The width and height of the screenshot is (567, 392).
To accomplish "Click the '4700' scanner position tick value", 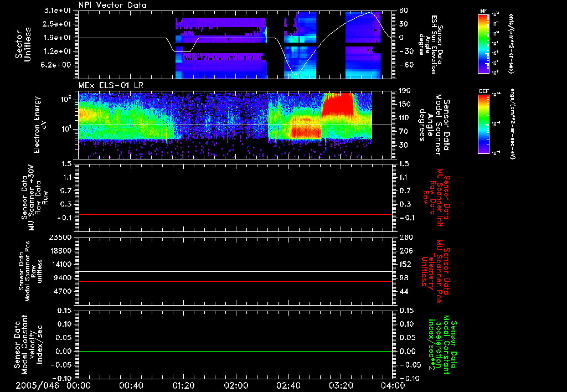I will [x=63, y=291].
